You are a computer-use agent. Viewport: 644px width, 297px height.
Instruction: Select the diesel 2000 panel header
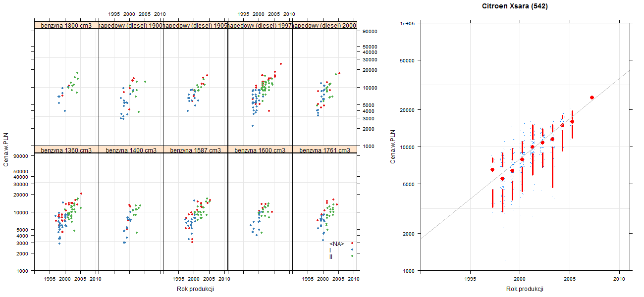(324, 25)
